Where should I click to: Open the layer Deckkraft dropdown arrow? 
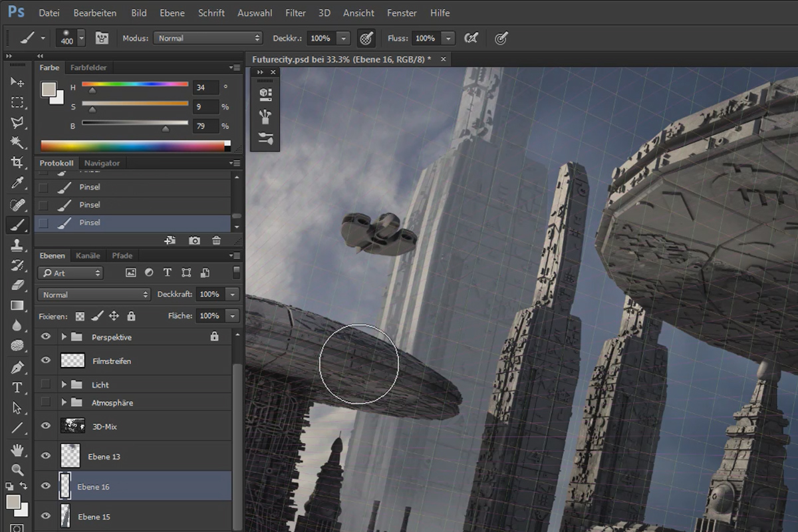point(232,295)
